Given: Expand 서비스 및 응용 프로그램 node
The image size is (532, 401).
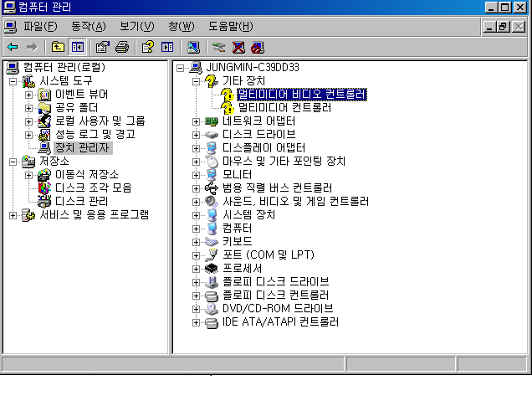Looking at the screenshot, I should [13, 215].
